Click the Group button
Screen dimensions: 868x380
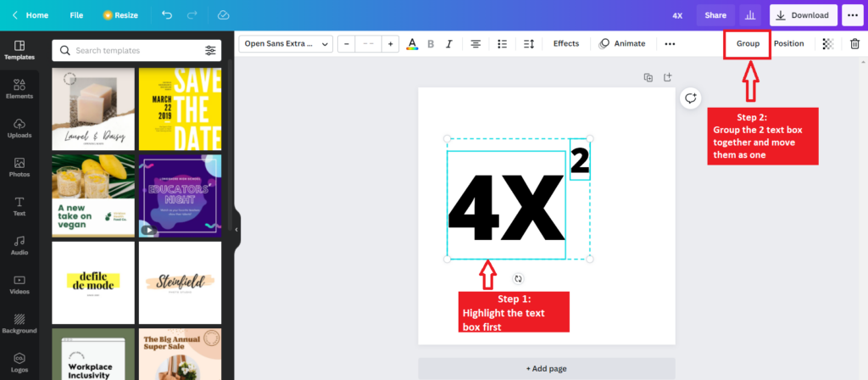pos(748,44)
